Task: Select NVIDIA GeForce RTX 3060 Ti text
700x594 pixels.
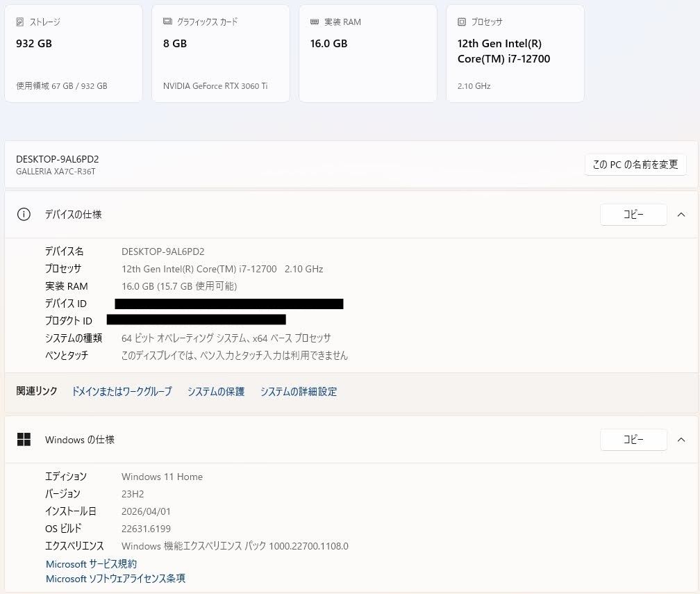Action: [215, 85]
